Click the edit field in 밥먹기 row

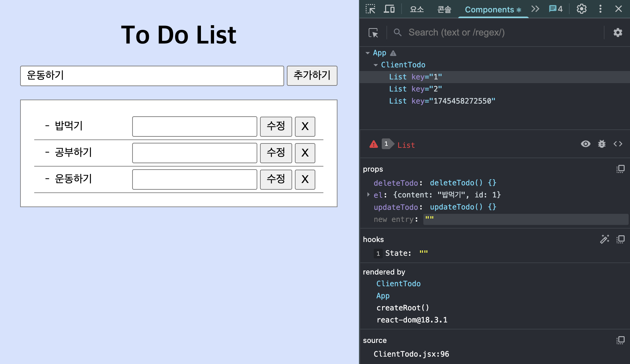pyautogui.click(x=195, y=126)
